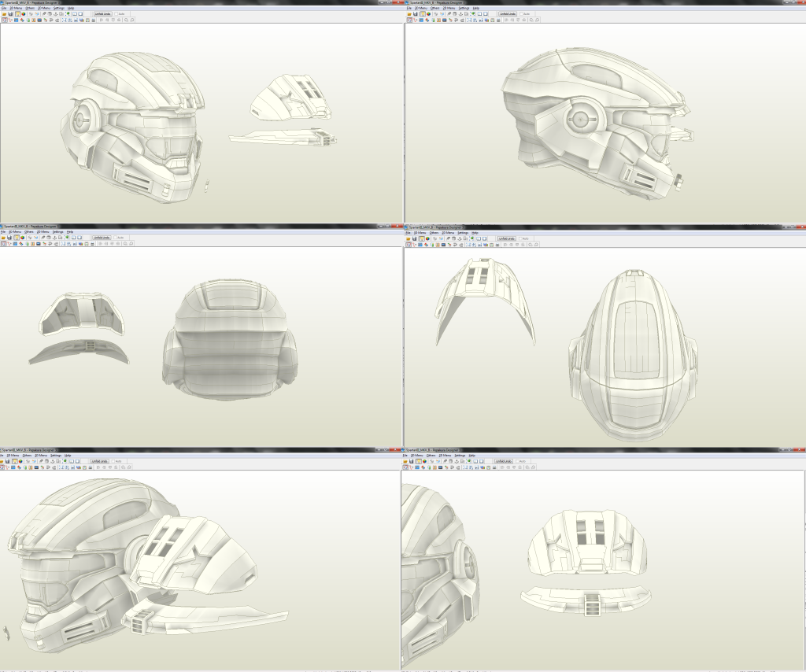Select the detached forehead plate in top-left window
Viewport: 806px width, 672px height.
[291, 98]
